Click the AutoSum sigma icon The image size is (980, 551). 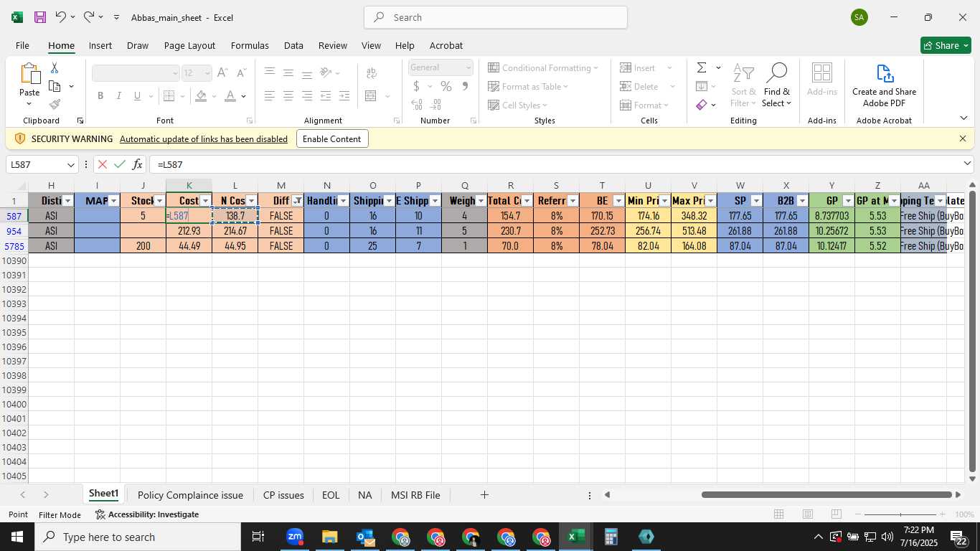point(702,67)
